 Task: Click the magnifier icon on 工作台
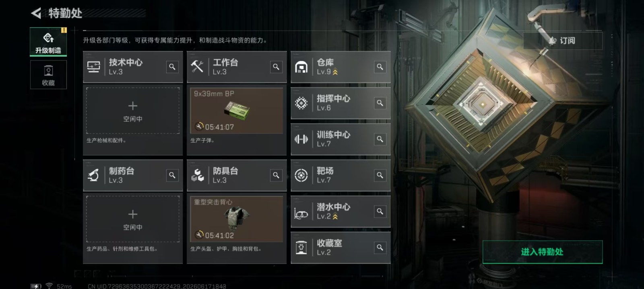point(276,67)
